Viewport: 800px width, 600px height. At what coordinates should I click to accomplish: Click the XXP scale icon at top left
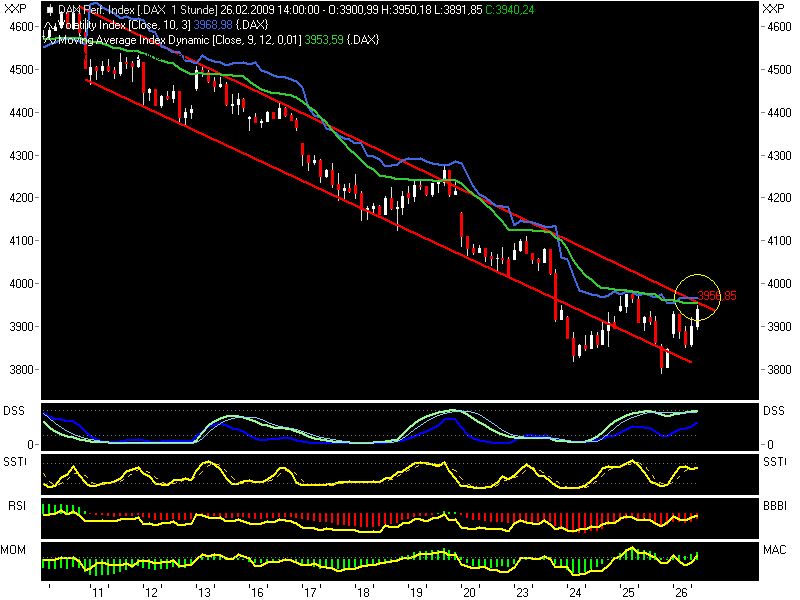coord(15,8)
